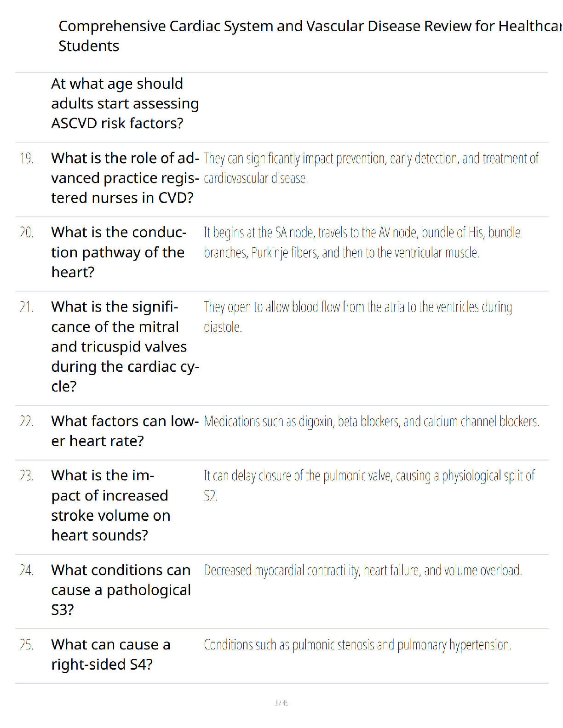Click question 19 about advanced practice nurses
Viewport: 563px width, 728px height.
coord(125,178)
